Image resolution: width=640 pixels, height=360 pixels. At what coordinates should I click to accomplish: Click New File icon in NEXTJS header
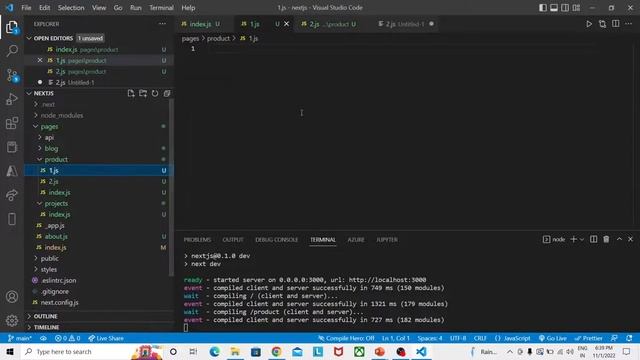[x=131, y=93]
